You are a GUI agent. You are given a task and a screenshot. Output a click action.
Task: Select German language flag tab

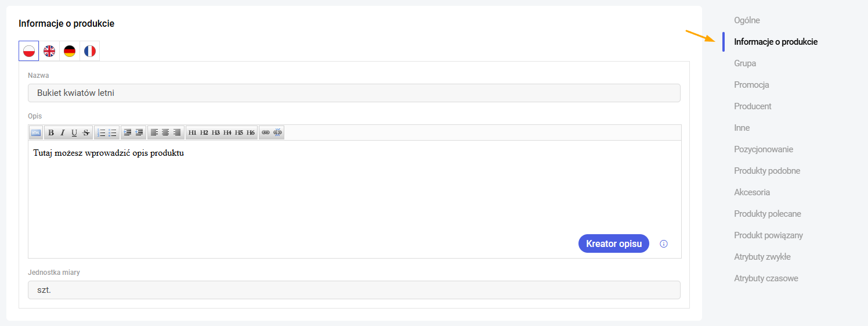point(70,51)
